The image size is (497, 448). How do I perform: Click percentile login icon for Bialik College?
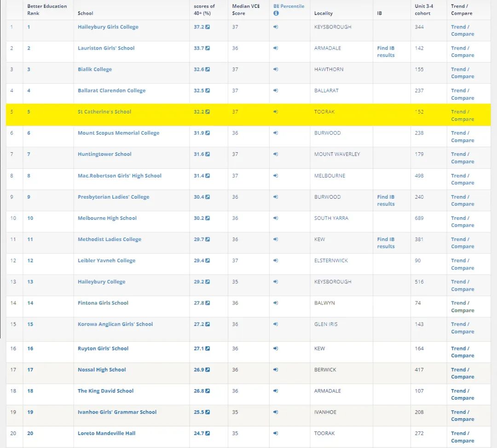coord(276,69)
